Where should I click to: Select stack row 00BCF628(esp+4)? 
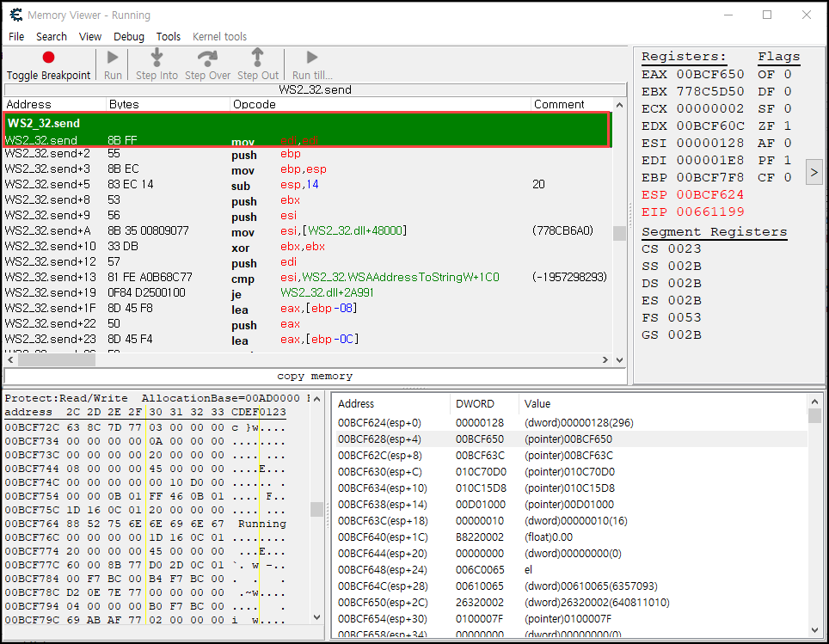(x=572, y=439)
